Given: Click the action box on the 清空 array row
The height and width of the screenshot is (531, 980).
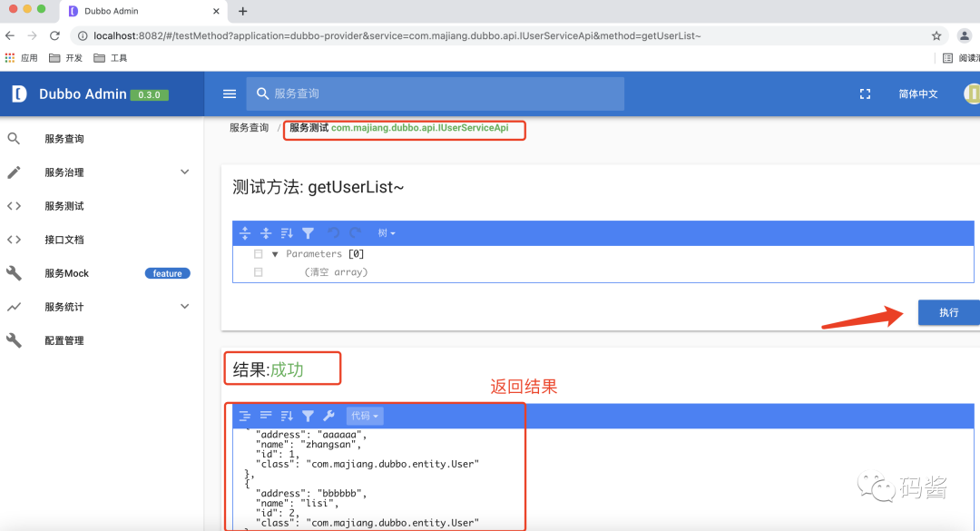Looking at the screenshot, I should point(258,272).
